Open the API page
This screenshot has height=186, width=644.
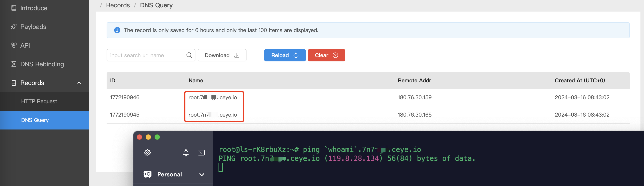click(x=25, y=45)
